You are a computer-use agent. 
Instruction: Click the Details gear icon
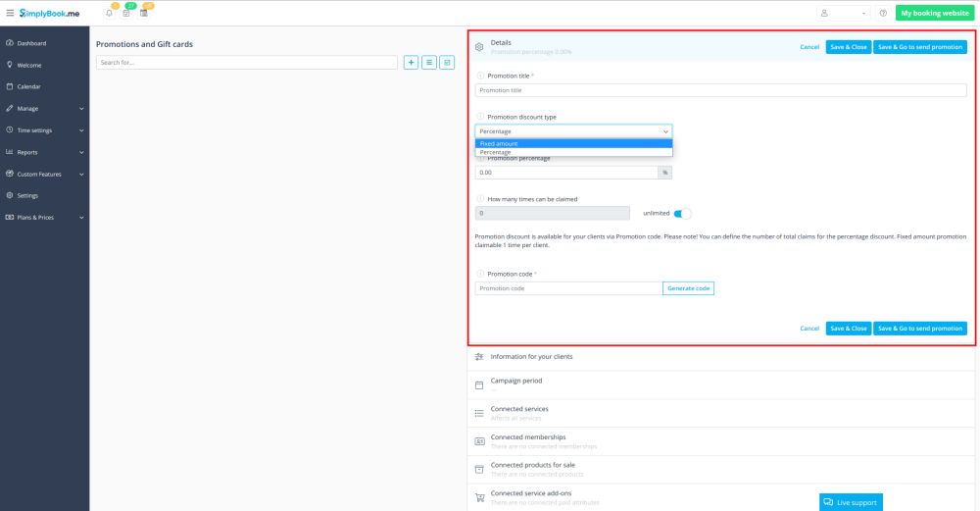479,47
